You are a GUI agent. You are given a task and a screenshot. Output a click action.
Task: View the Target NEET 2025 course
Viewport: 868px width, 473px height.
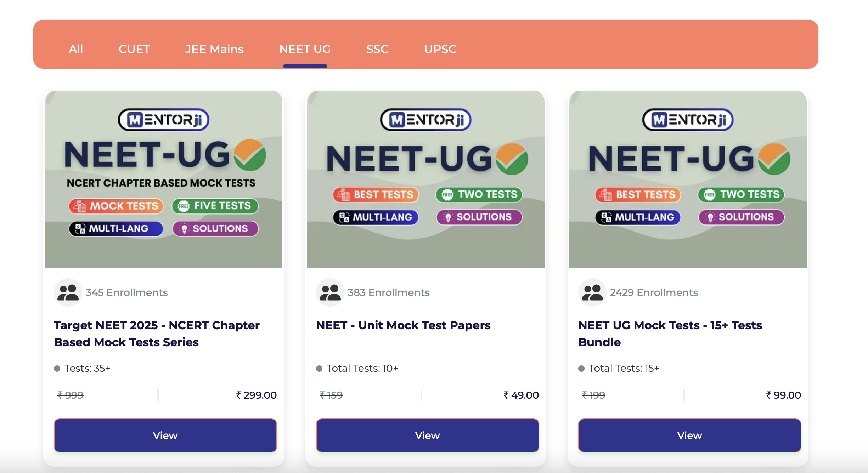click(x=165, y=435)
